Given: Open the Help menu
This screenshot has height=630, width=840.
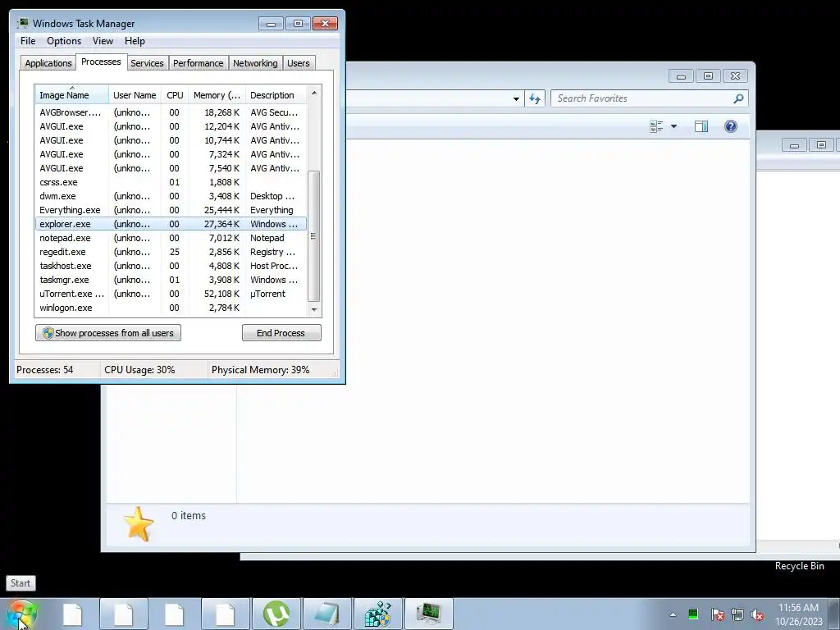Looking at the screenshot, I should (135, 41).
